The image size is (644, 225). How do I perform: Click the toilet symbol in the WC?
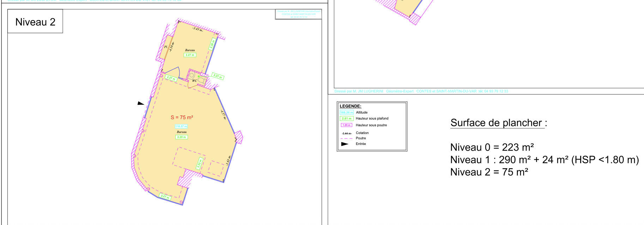[x=201, y=80]
